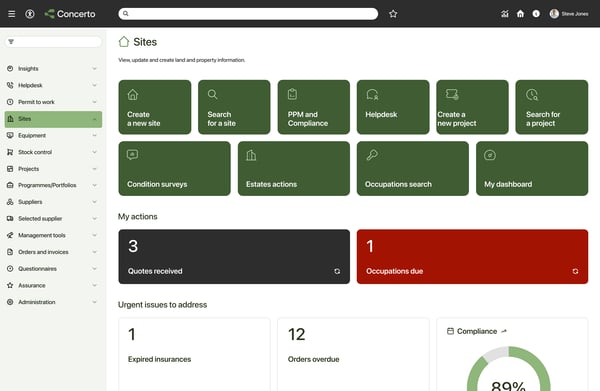Open the PPM and Compliance tile

[314, 107]
